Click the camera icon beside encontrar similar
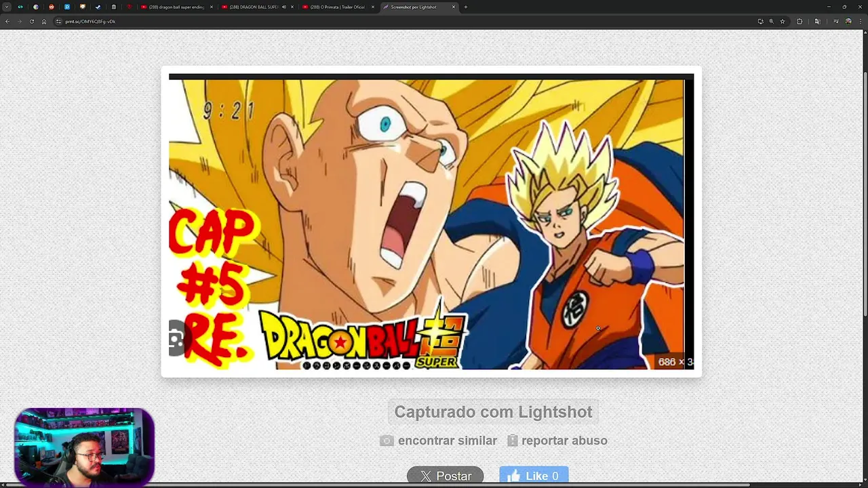The image size is (868, 488). tap(387, 441)
